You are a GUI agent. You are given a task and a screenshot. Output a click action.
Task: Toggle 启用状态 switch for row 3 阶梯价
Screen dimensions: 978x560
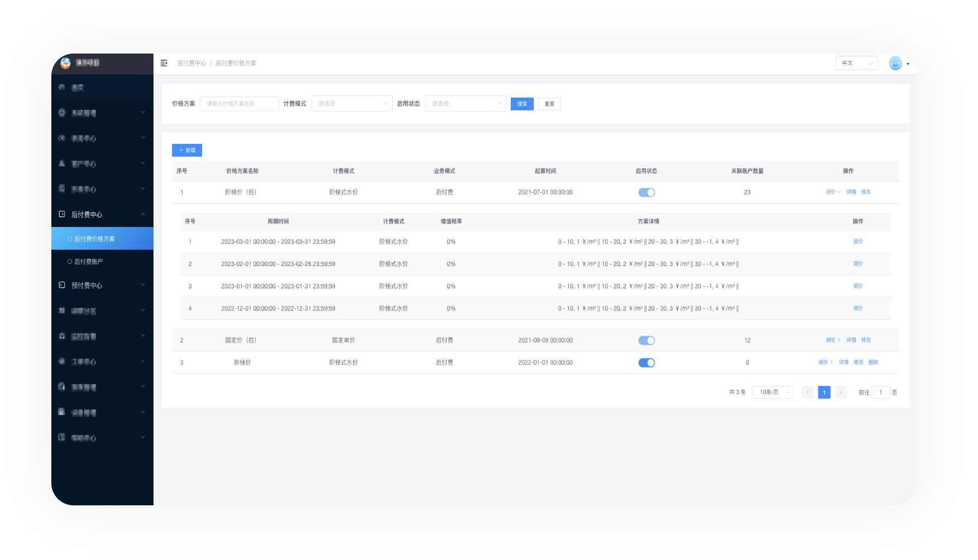(646, 363)
